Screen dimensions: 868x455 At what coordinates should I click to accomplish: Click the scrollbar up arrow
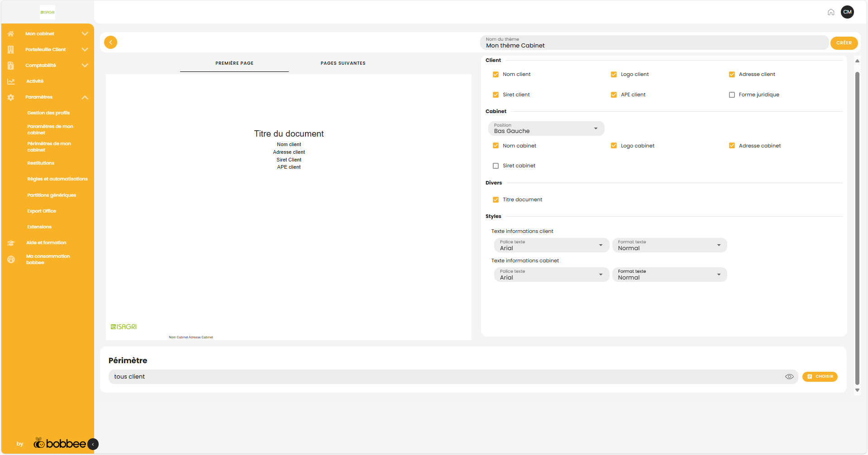point(857,61)
